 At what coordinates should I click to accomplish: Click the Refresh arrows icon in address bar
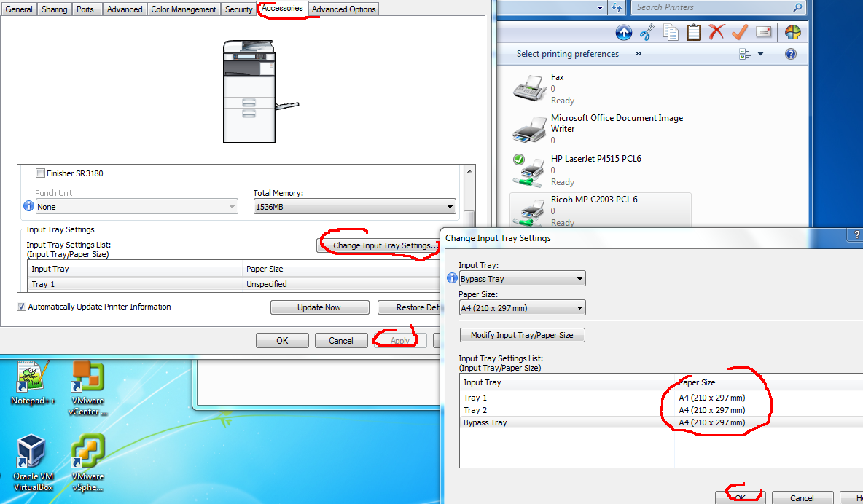(617, 8)
